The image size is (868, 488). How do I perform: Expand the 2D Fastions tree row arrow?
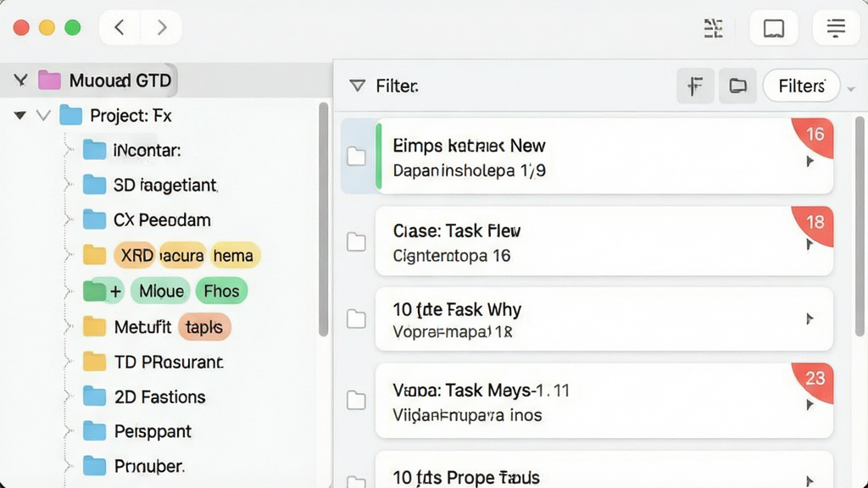(68, 396)
